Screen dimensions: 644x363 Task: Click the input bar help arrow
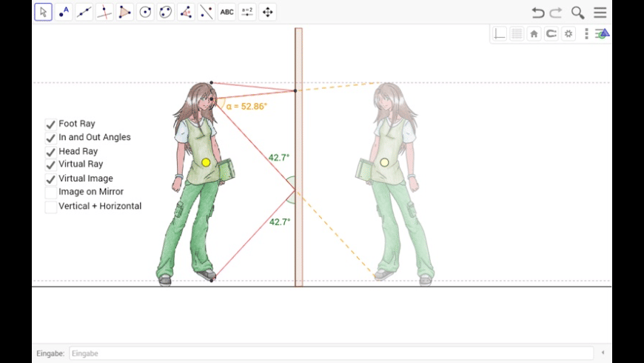(603, 353)
